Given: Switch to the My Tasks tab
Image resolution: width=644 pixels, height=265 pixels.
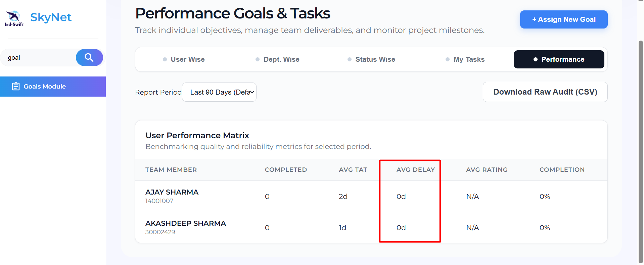Looking at the screenshot, I should tap(465, 59).
